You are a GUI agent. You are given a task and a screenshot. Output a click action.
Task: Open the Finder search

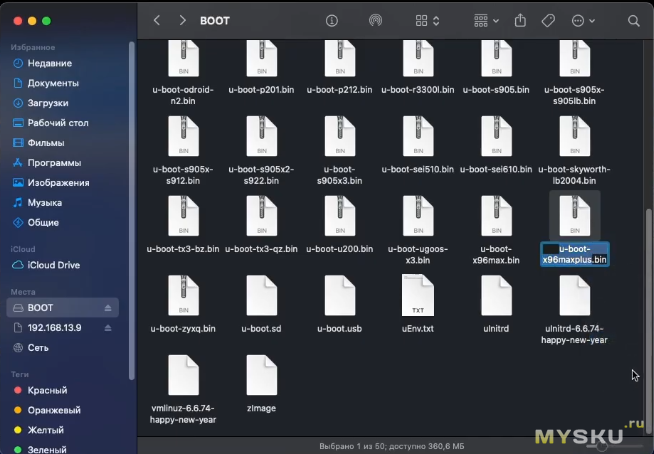click(633, 20)
